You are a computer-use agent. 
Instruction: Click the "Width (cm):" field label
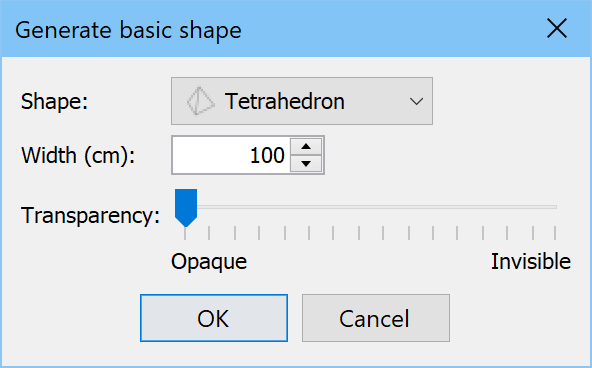tap(78, 156)
